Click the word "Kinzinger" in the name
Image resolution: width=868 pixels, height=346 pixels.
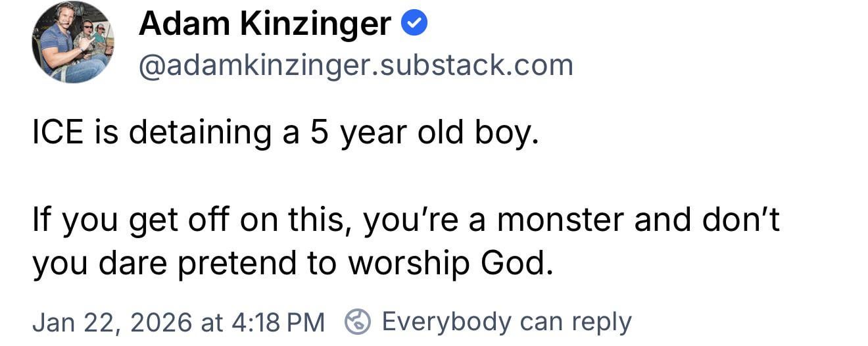[x=314, y=25]
